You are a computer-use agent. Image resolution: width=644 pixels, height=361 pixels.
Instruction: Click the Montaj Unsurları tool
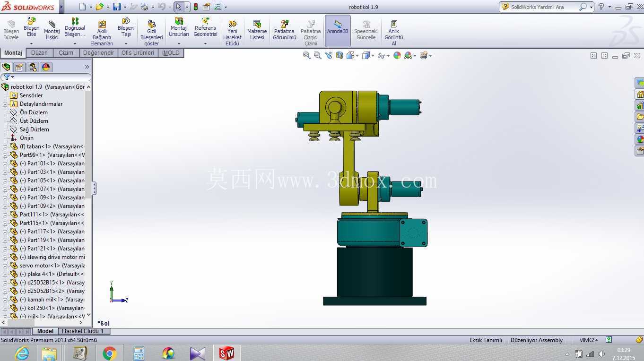tap(179, 28)
